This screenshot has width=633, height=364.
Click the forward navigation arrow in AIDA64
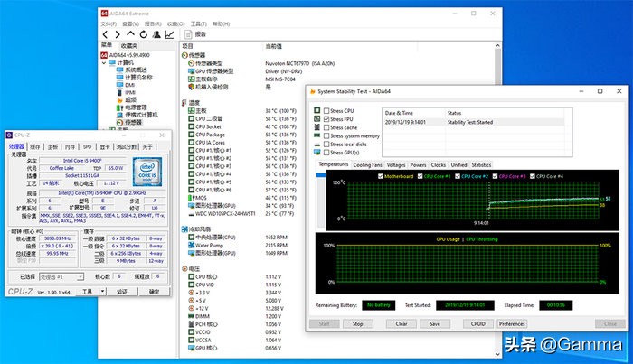tap(116, 34)
